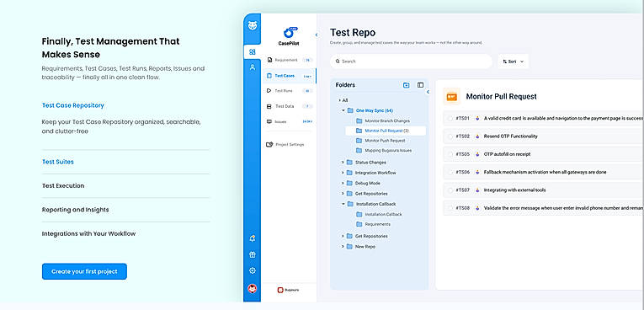Select Integrations with Your Workflow link
Screen dimensions: 644x310
click(88, 233)
